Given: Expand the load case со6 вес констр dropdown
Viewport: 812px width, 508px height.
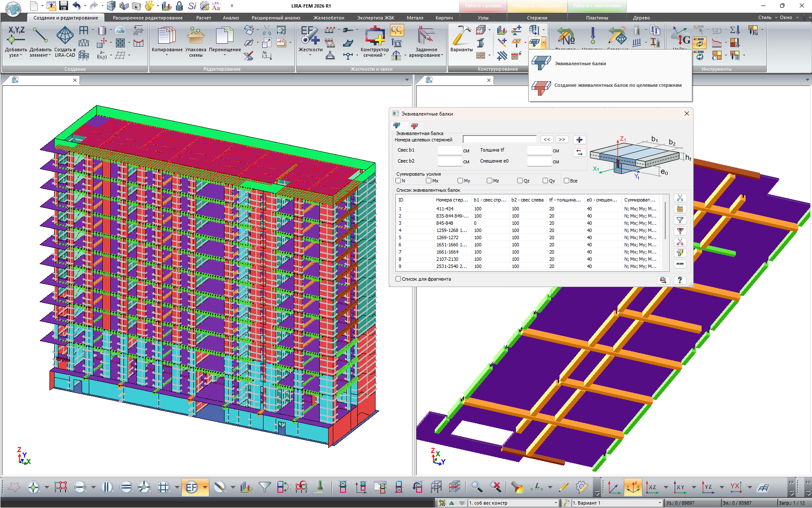Looking at the screenshot, I should pos(556,503).
